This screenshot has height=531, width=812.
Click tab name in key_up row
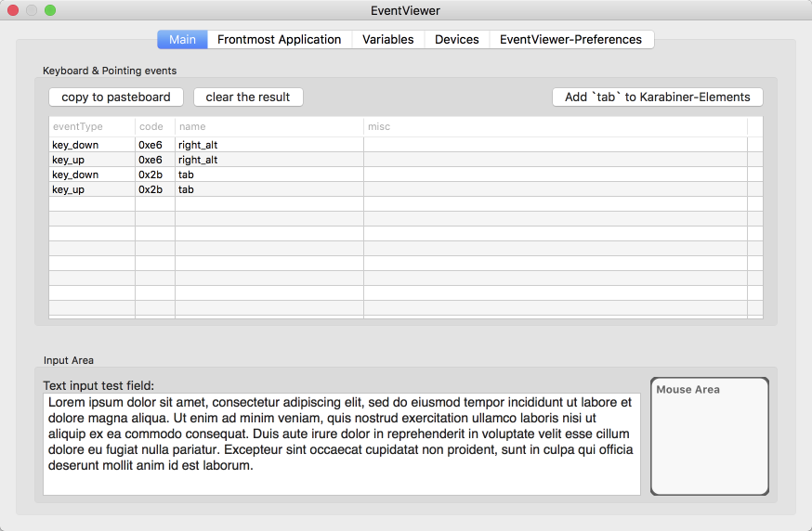tap(269, 189)
